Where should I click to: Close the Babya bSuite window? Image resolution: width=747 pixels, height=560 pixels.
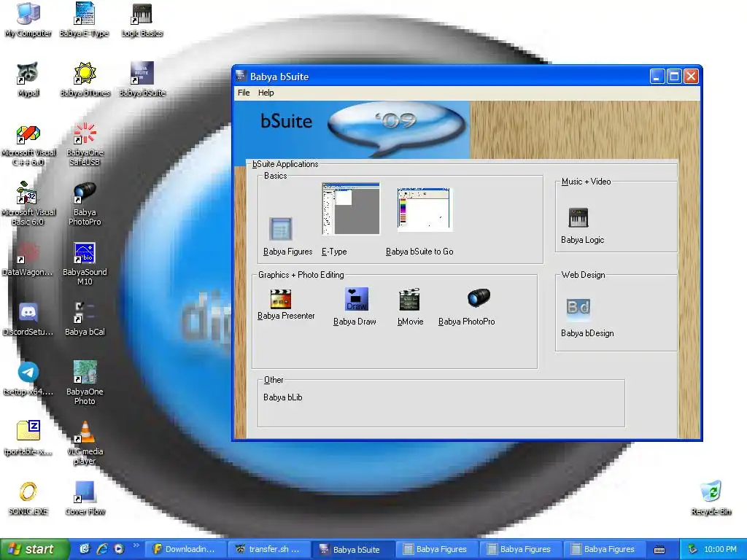[692, 76]
